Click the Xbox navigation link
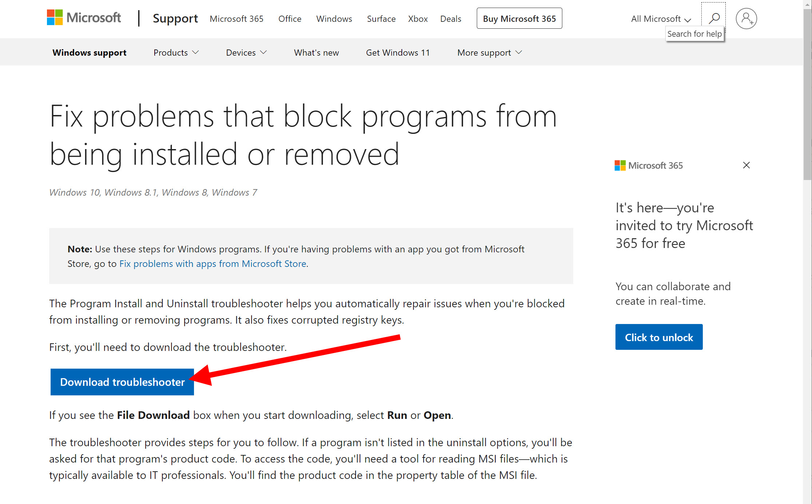 point(417,19)
